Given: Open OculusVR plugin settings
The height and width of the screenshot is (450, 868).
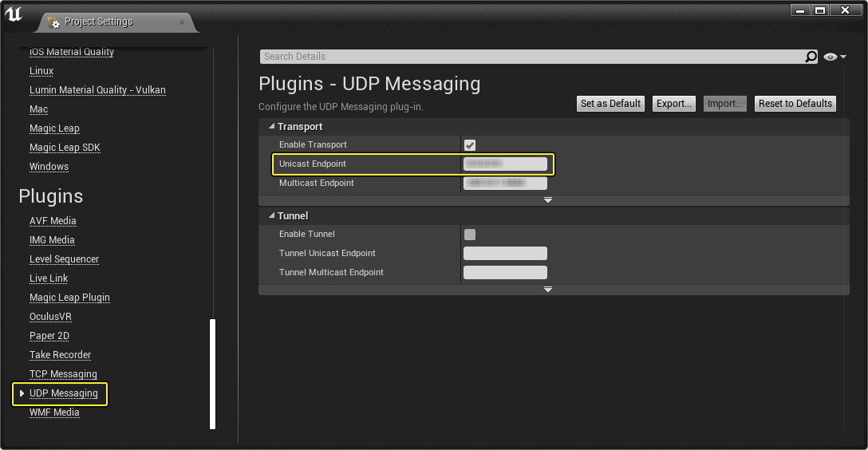Looking at the screenshot, I should tap(50, 317).
